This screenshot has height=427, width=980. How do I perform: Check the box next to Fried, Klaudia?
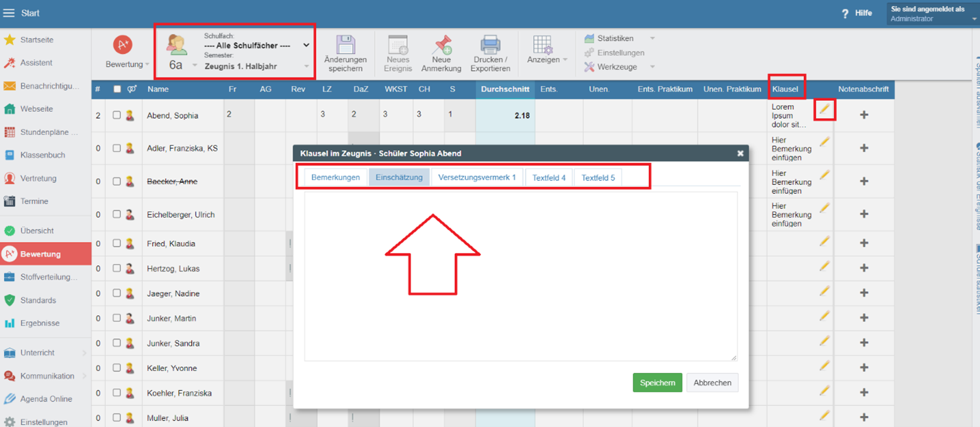(117, 243)
